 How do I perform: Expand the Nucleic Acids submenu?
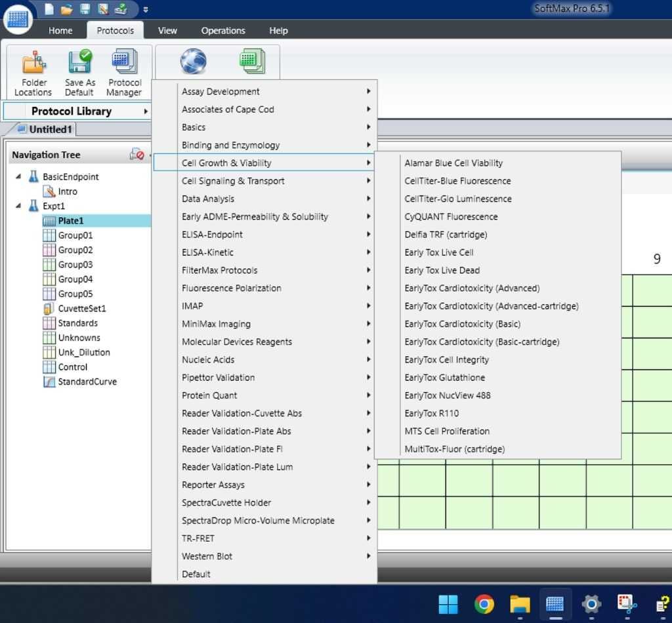click(x=265, y=359)
